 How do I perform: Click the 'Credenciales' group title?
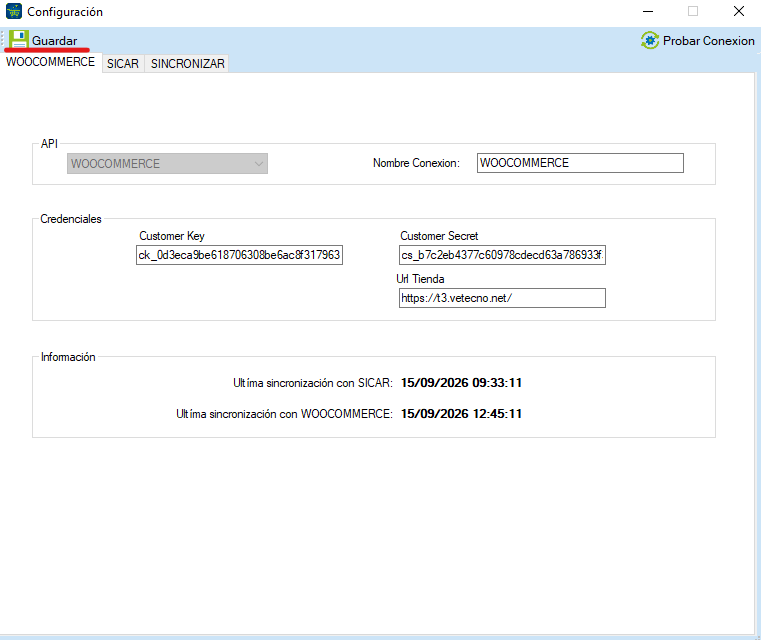point(71,219)
